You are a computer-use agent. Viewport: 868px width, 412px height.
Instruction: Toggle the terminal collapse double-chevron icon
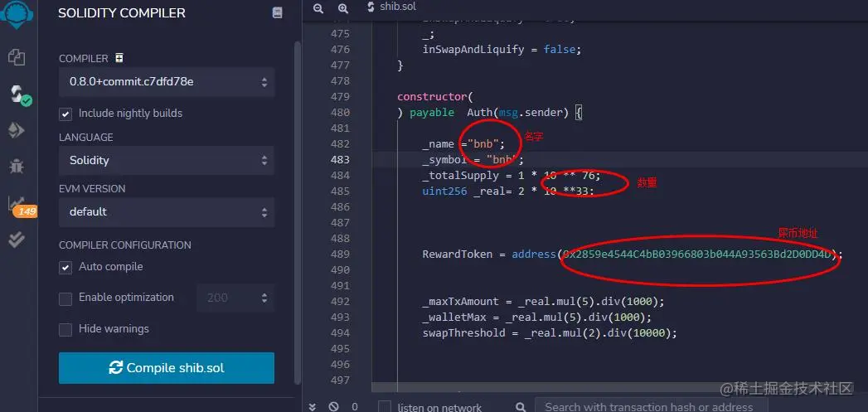(x=313, y=406)
